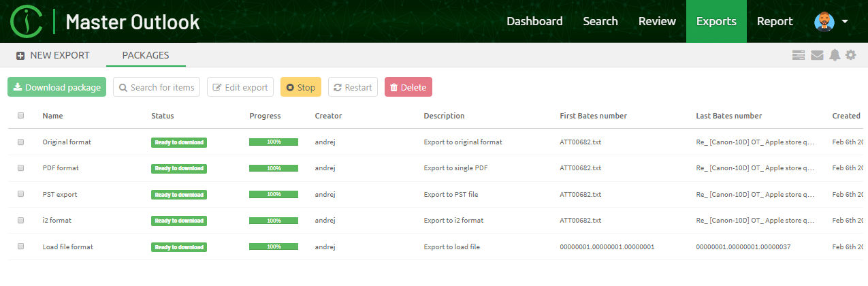Click the Ready to download badge for PDF format
This screenshot has width=868, height=286.
click(178, 168)
